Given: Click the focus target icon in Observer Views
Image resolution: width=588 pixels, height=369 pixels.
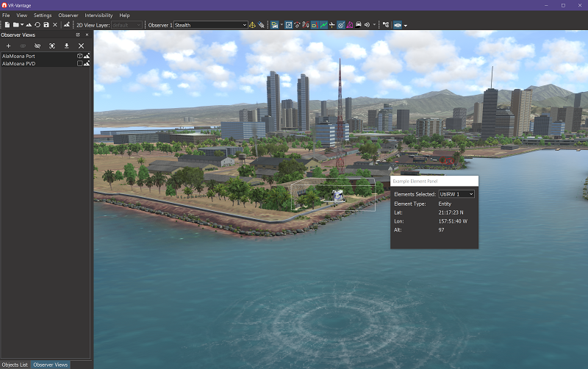Looking at the screenshot, I should coord(51,46).
